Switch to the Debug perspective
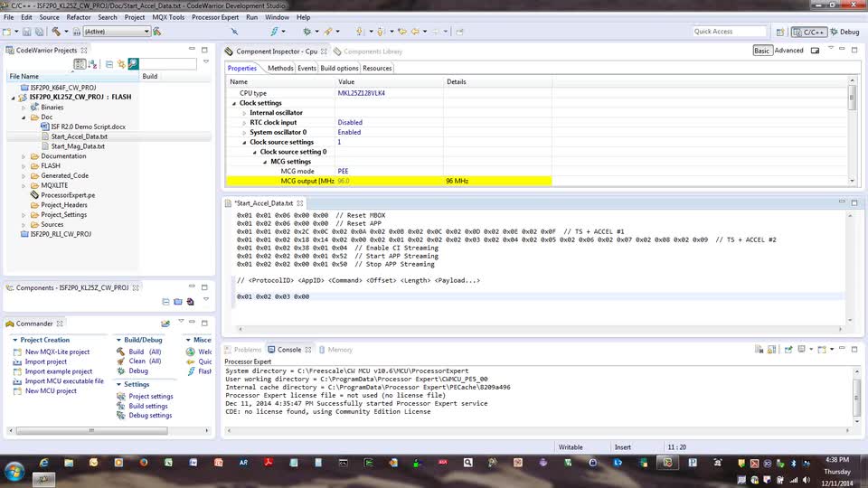 (844, 32)
